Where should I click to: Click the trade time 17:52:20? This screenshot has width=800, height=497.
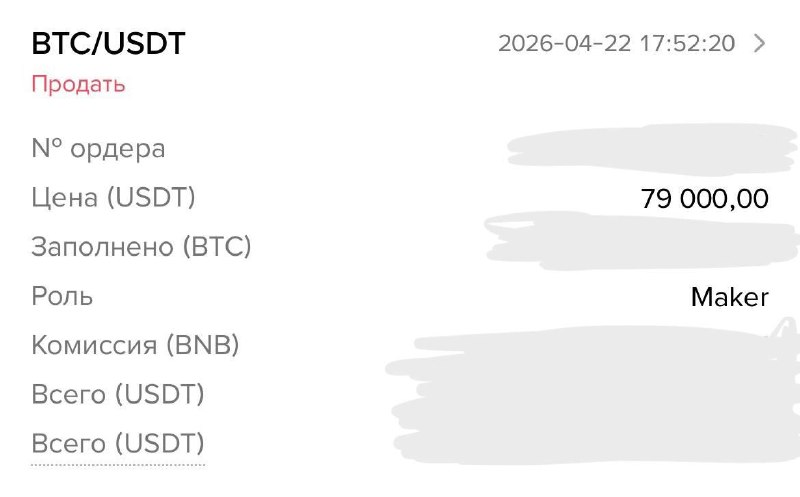point(688,44)
